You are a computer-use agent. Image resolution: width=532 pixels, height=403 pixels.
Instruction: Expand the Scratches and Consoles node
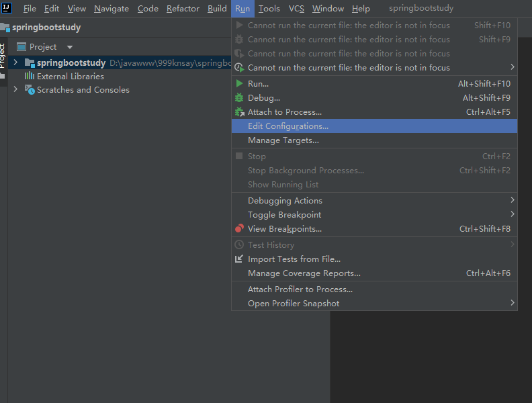tap(15, 90)
